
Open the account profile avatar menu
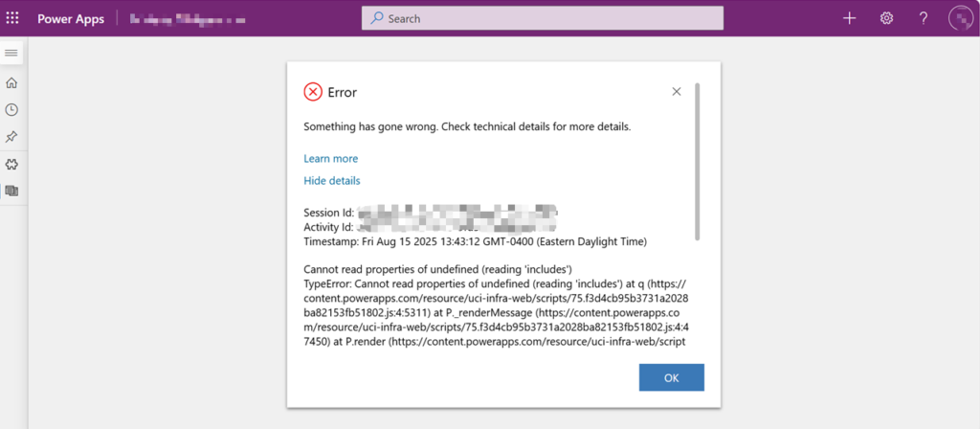coord(960,18)
